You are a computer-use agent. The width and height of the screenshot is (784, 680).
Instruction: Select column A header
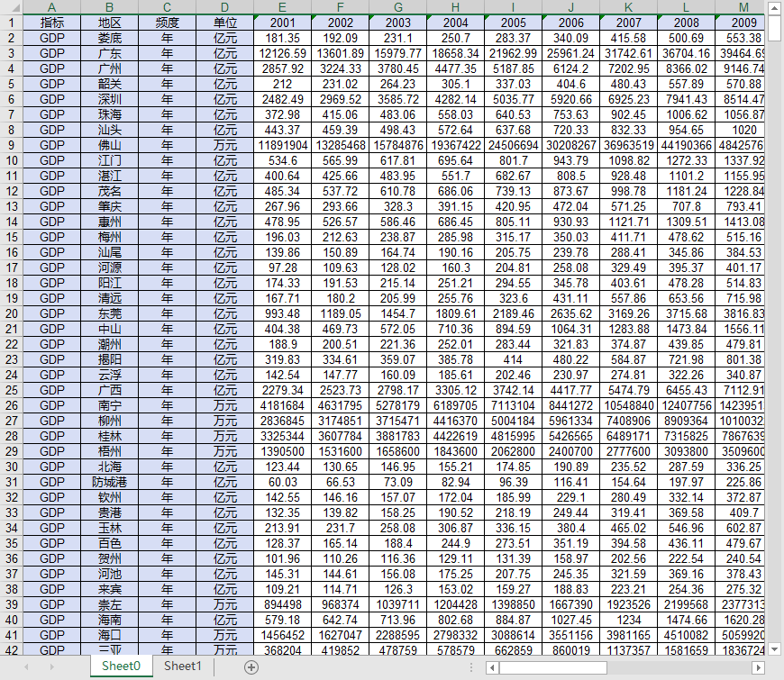[x=51, y=7]
